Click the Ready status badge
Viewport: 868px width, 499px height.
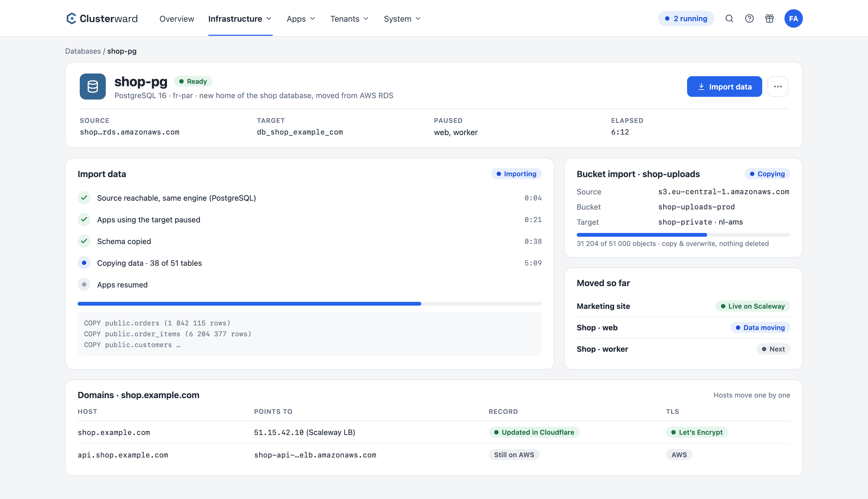[x=193, y=81]
